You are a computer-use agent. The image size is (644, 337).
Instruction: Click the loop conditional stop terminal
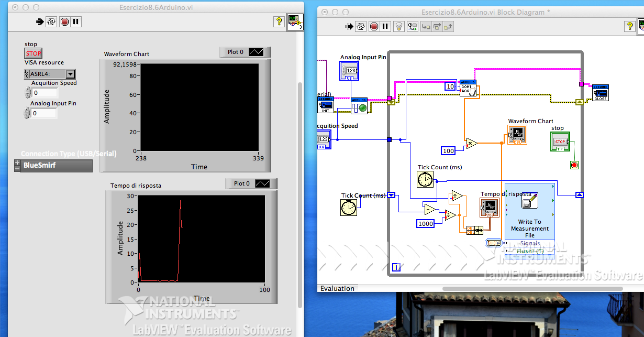coord(574,165)
